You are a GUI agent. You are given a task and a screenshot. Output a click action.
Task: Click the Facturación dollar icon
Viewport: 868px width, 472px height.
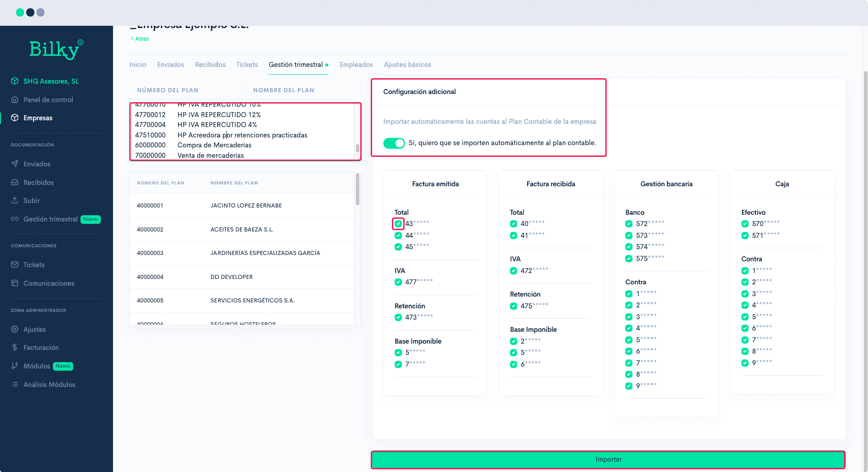click(15, 347)
